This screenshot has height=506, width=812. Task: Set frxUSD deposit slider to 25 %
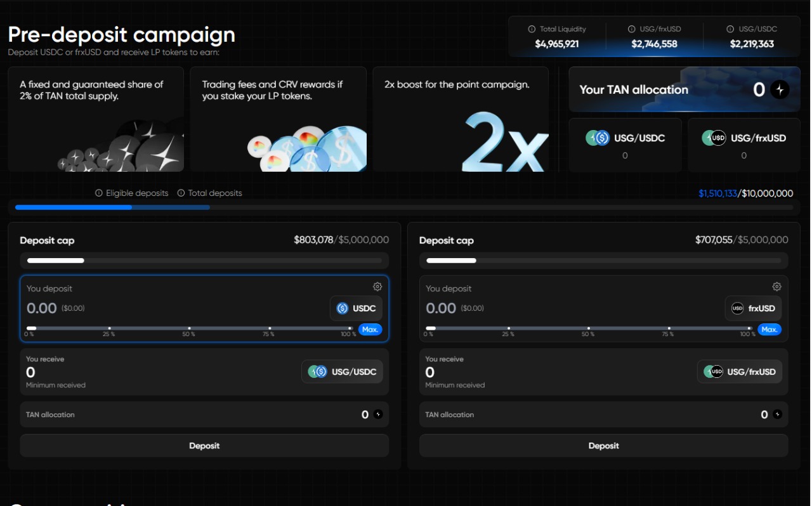click(508, 328)
